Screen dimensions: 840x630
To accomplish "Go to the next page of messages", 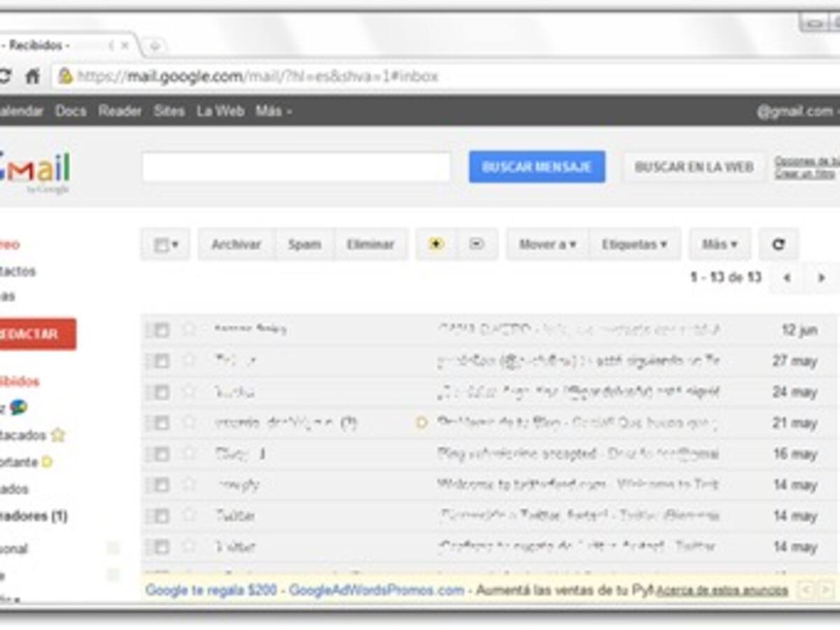I will coord(821,278).
